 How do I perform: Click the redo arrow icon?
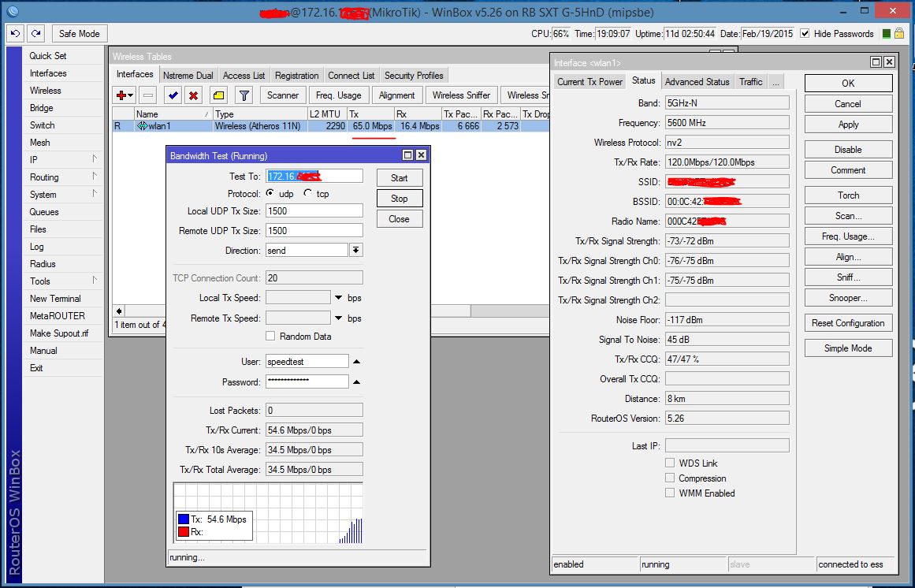pyautogui.click(x=35, y=34)
